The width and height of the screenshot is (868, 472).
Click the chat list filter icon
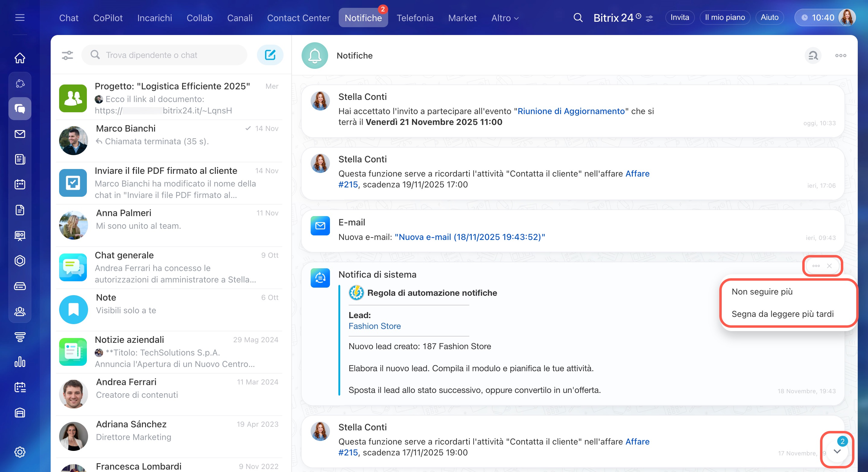[67, 55]
